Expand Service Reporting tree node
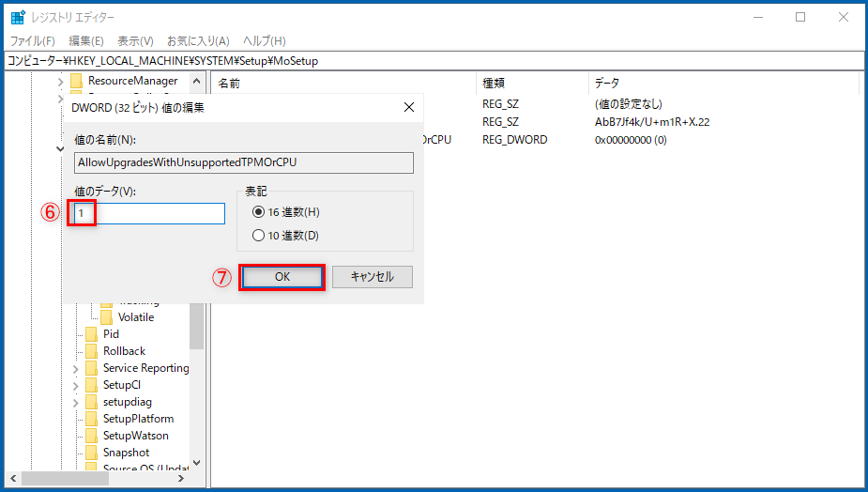This screenshot has width=868, height=492. point(76,369)
